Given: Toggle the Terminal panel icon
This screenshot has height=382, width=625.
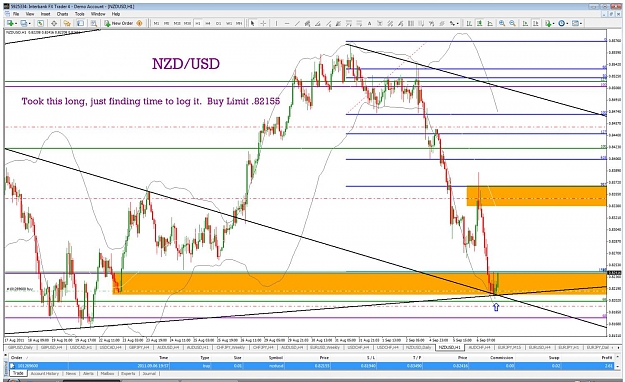Looking at the screenshot, I should [80, 24].
